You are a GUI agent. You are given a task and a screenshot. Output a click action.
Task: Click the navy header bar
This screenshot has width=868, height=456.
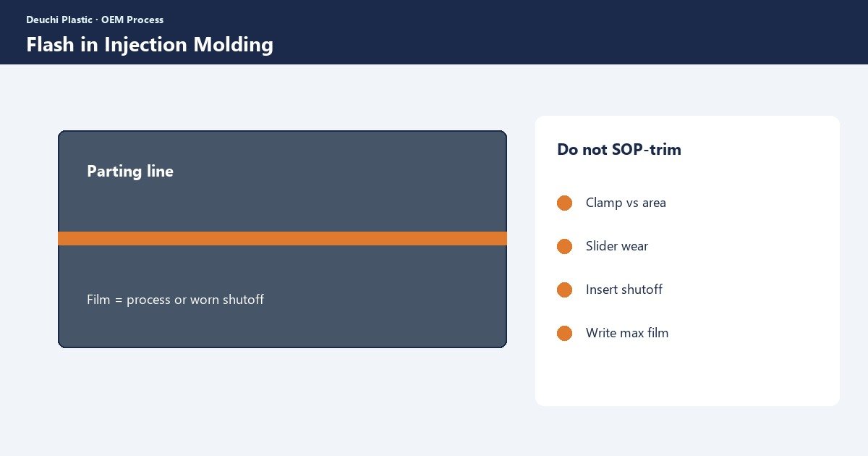pos(434,32)
